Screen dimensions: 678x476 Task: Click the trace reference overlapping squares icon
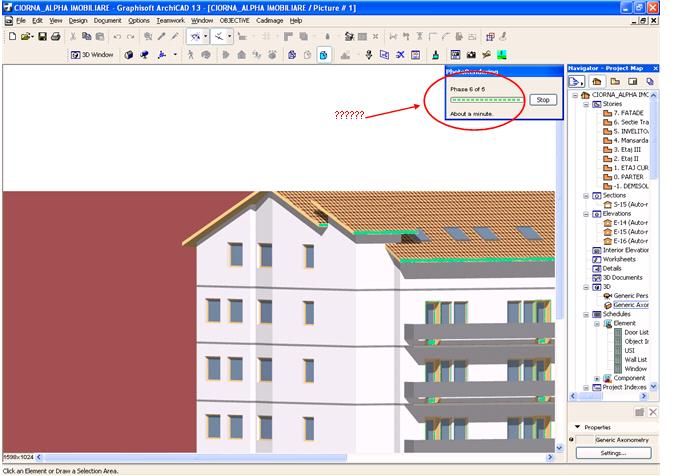point(490,37)
